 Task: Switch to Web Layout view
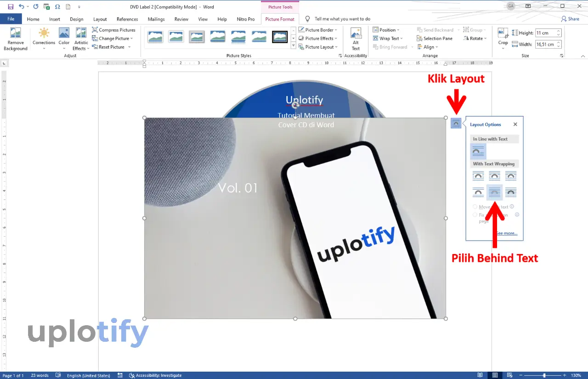coord(510,375)
